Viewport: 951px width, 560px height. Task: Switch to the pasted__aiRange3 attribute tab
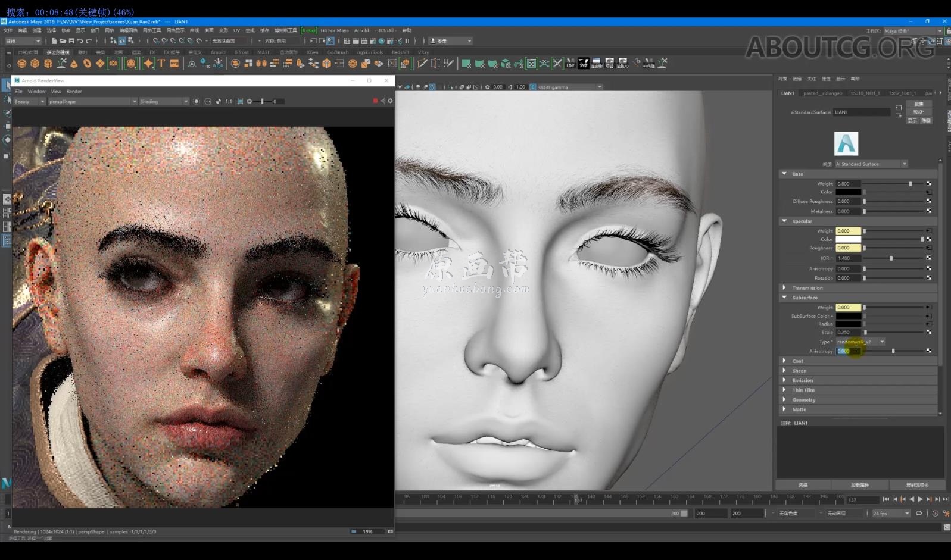(x=822, y=93)
